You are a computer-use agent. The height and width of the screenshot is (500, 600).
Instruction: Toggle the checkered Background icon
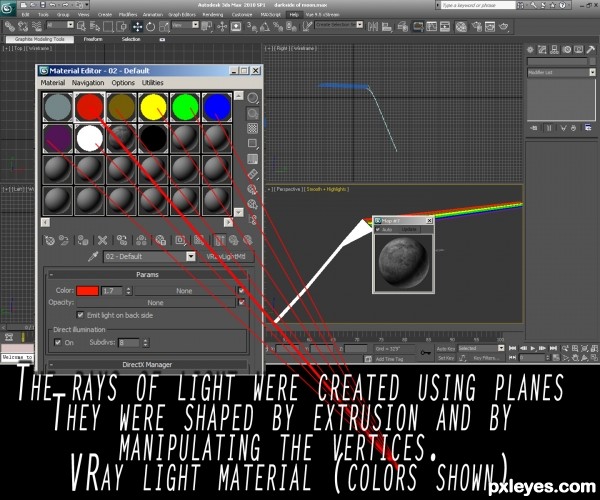point(253,128)
